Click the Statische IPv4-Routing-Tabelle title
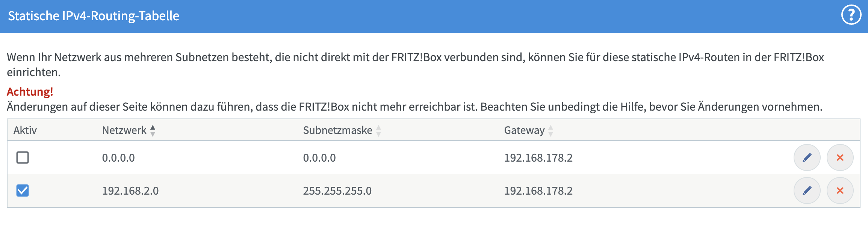 click(94, 16)
